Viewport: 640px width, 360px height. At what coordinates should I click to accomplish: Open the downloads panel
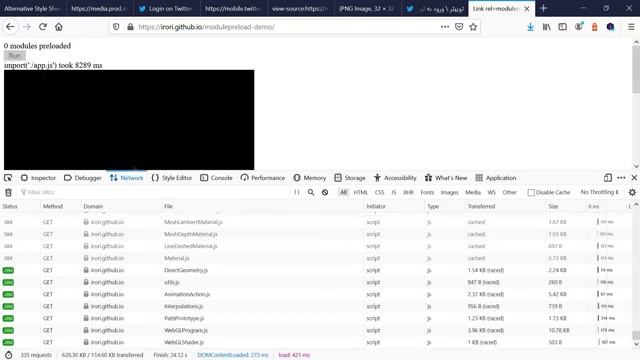pos(530,27)
